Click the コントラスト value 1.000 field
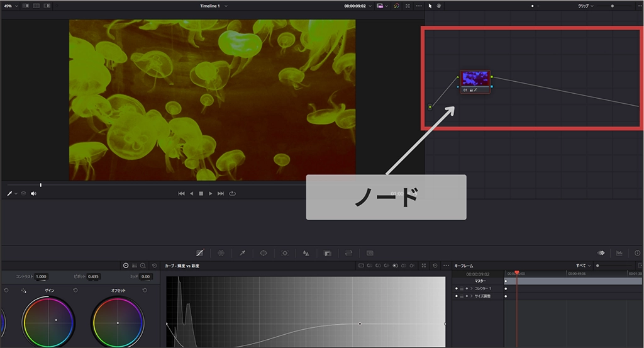Viewport: 644px width, 348px height. [41, 276]
